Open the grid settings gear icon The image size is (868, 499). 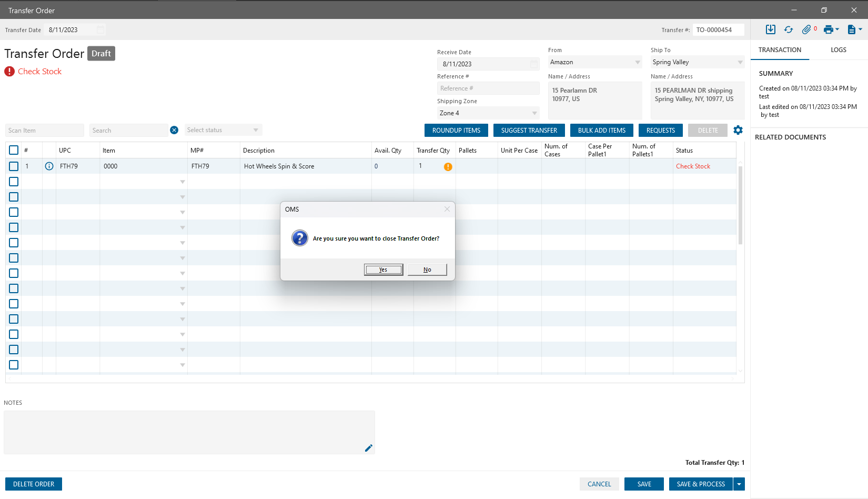[x=738, y=130]
